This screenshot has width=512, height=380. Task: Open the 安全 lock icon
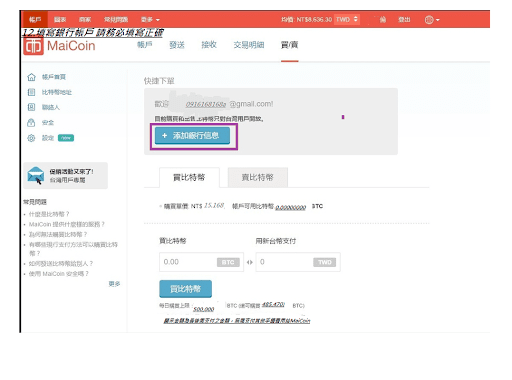pyautogui.click(x=31, y=122)
